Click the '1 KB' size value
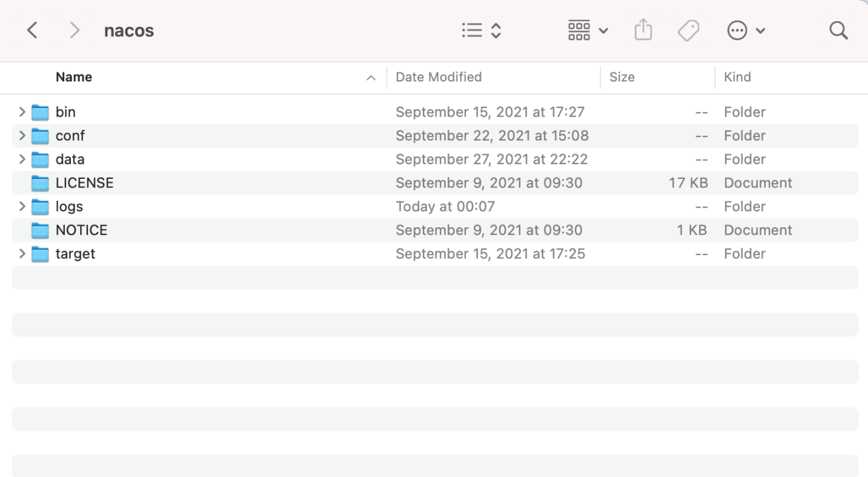The image size is (868, 477). pyautogui.click(x=692, y=230)
